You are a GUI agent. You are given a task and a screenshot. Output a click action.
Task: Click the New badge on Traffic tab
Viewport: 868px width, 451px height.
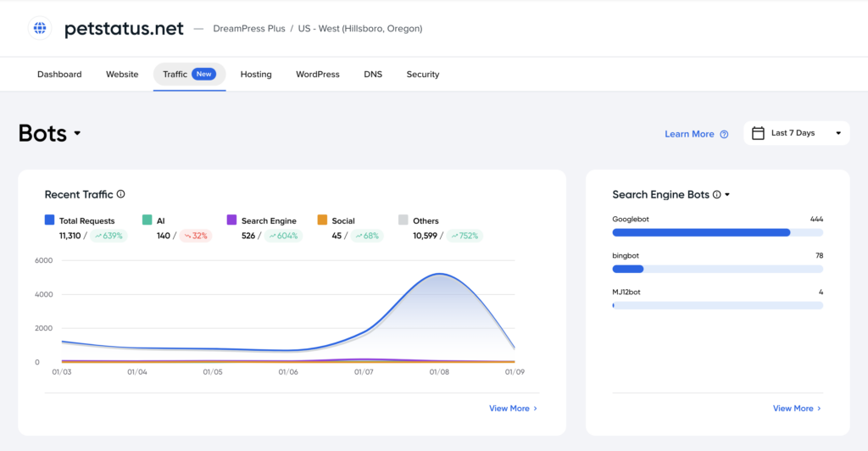click(x=203, y=74)
